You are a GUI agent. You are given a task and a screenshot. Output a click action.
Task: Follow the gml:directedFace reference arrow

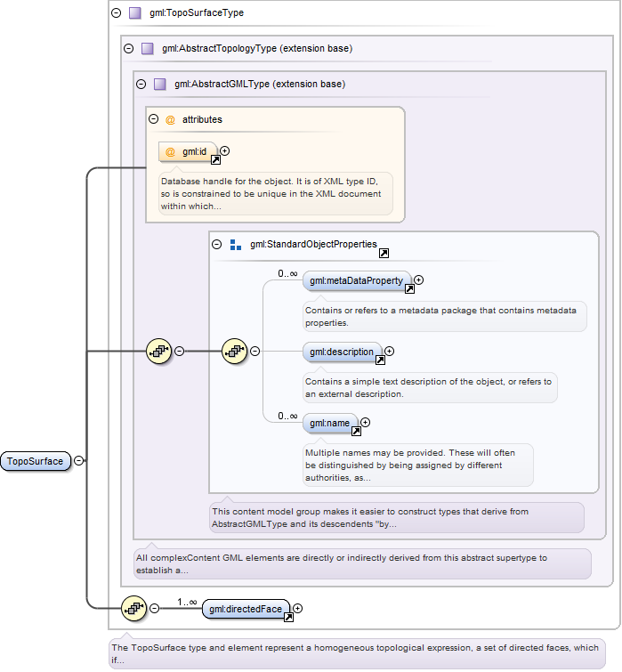(x=288, y=617)
